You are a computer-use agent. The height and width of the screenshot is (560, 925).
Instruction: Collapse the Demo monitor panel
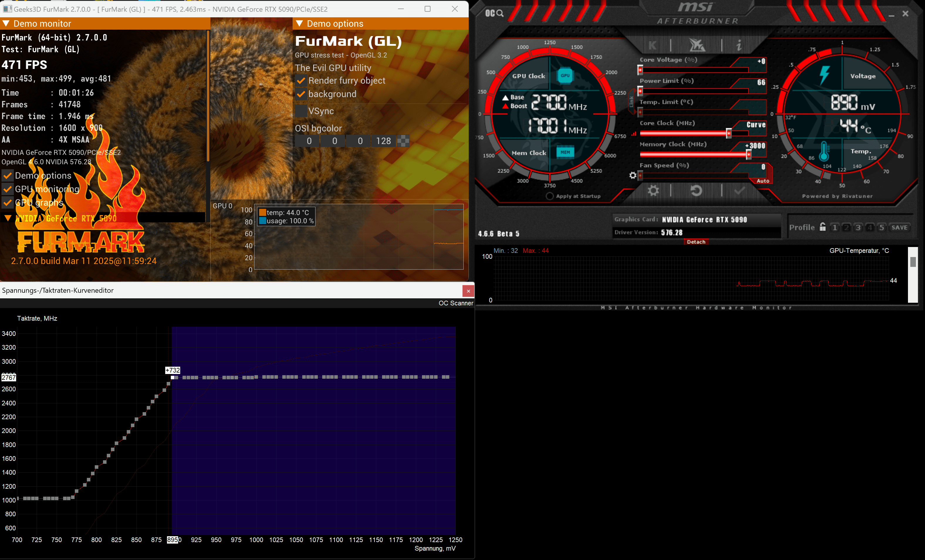pyautogui.click(x=6, y=24)
